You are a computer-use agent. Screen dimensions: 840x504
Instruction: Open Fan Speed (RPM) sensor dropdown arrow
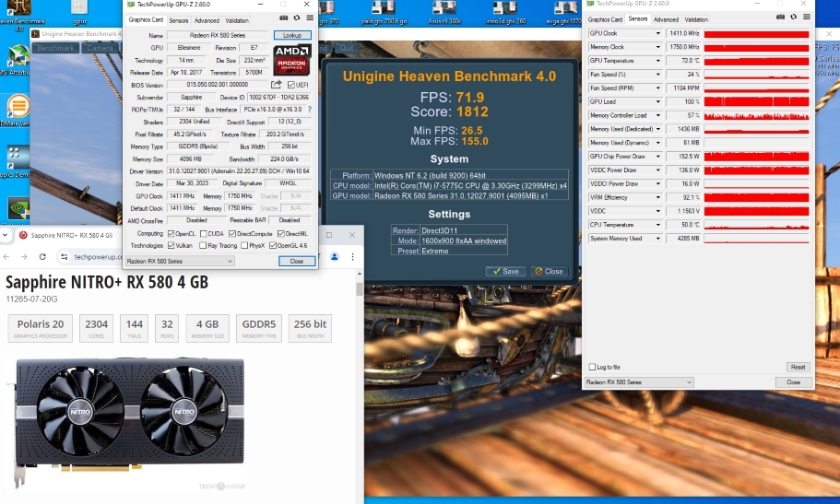[657, 88]
